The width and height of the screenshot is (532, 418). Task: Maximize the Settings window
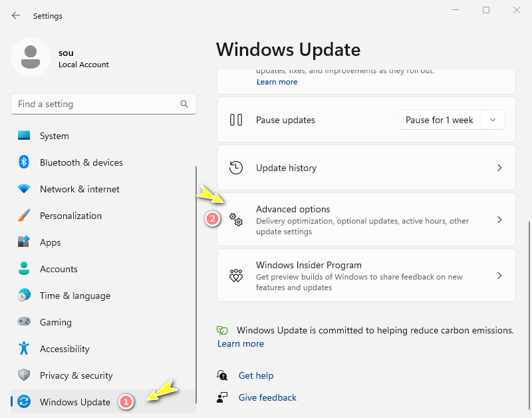pos(486,10)
